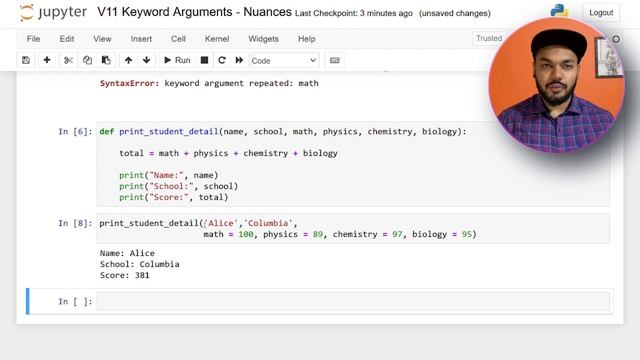
Task: Open the Edit menu
Action: click(67, 39)
